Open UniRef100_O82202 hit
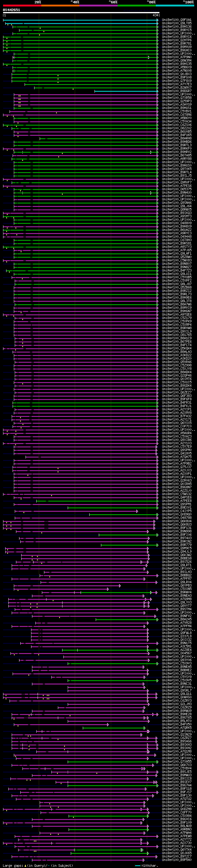197x868 pixels. pyautogui.click(x=177, y=128)
